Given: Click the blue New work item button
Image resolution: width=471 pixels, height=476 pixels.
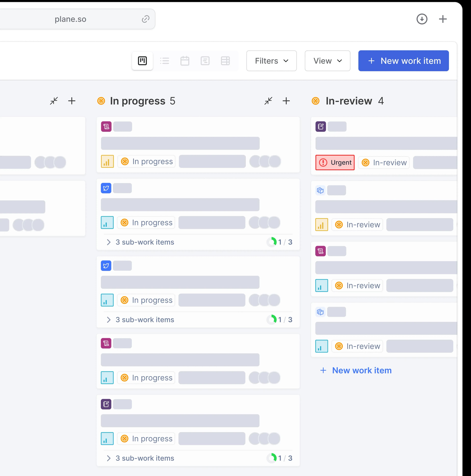Looking at the screenshot, I should click(x=403, y=61).
